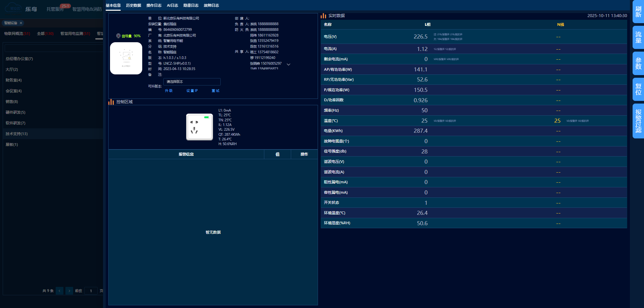Open the 流量 side panel button
The width and height of the screenshot is (644, 308).
click(x=638, y=38)
